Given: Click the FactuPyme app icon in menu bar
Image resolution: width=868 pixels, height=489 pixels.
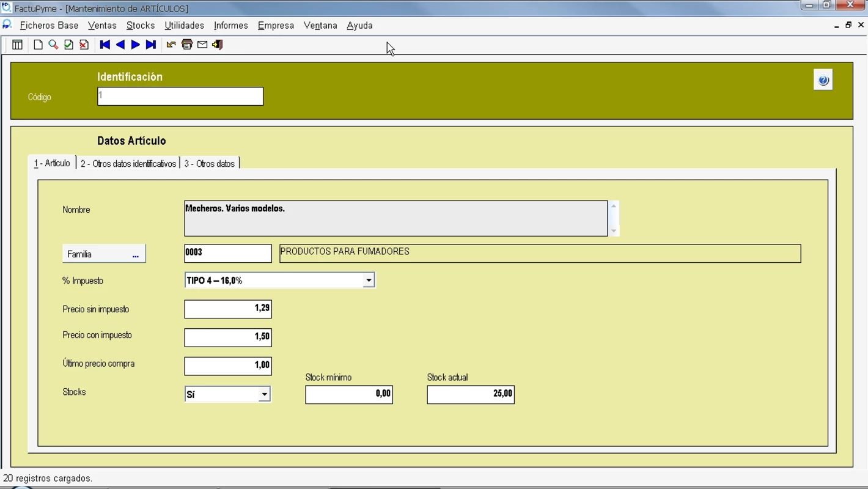Looking at the screenshot, I should point(7,25).
